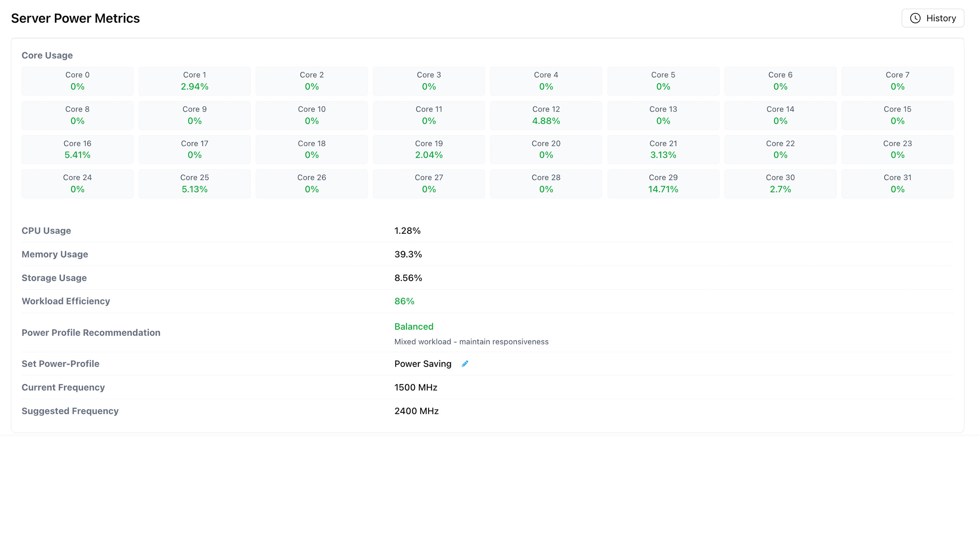
Task: Click the Suggested Frequency 2400 MHz value
Action: click(x=416, y=411)
